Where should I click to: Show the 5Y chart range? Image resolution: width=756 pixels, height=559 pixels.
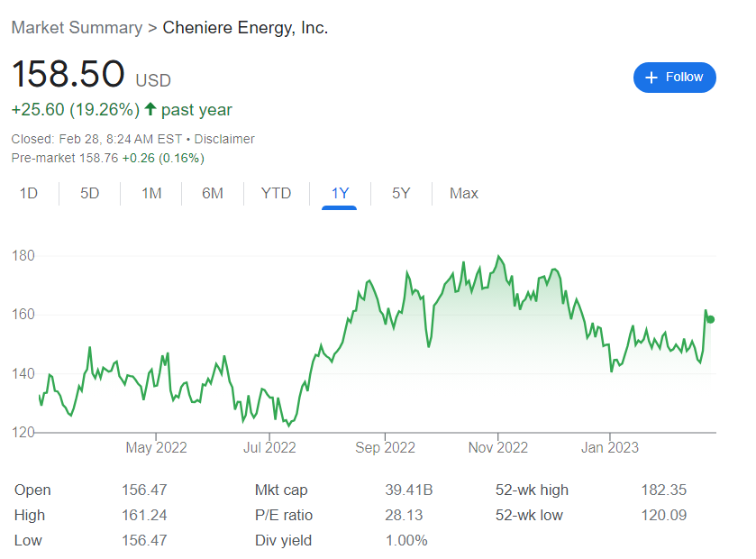pos(401,194)
